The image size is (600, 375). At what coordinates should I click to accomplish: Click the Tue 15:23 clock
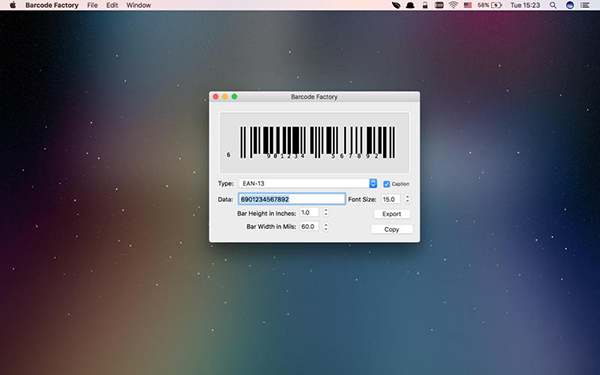[525, 5]
